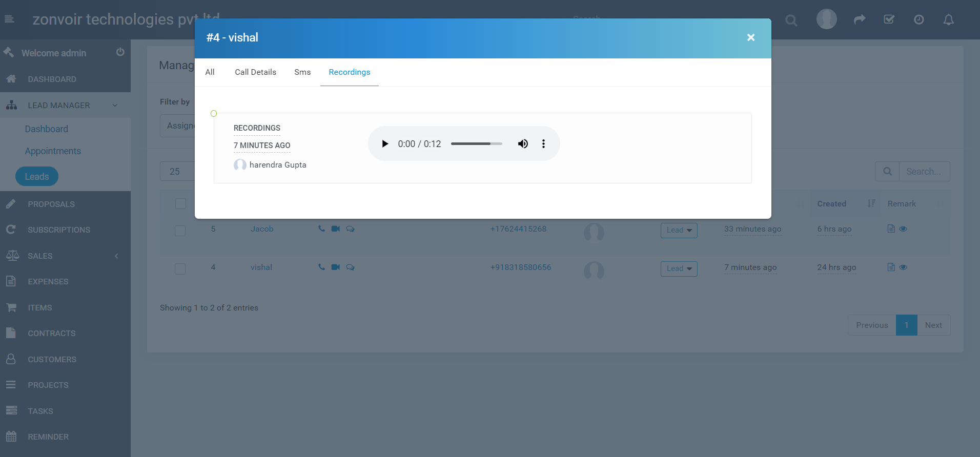Click the share arrow icon in header
The width and height of the screenshot is (980, 457).
click(860, 19)
